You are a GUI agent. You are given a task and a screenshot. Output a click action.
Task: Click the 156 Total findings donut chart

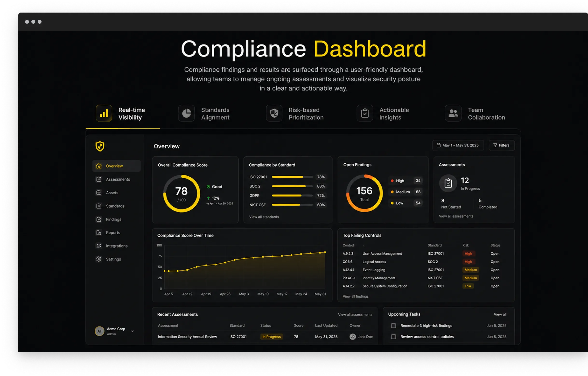click(x=364, y=193)
